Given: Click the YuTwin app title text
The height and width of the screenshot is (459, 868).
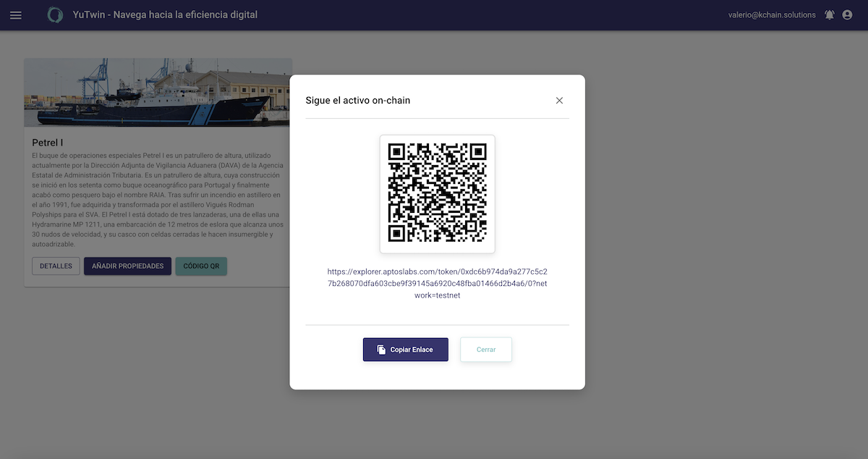Looking at the screenshot, I should click(165, 14).
